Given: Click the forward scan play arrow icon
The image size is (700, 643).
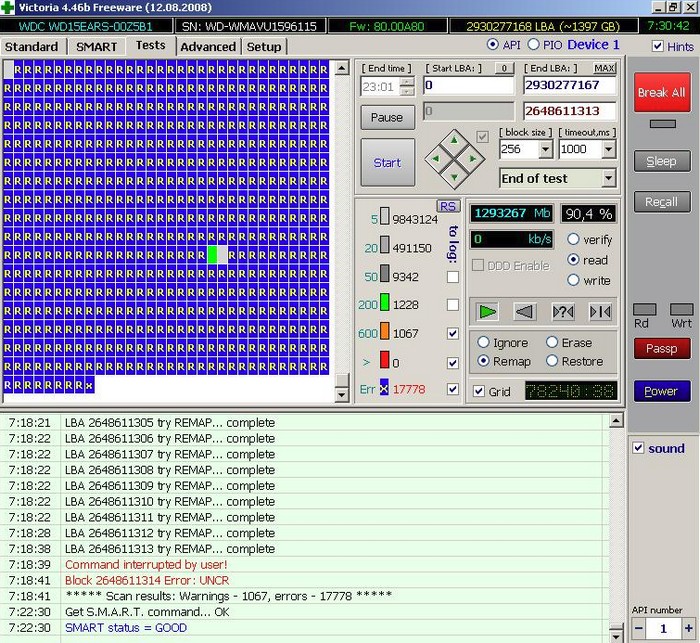Looking at the screenshot, I should pyautogui.click(x=488, y=312).
